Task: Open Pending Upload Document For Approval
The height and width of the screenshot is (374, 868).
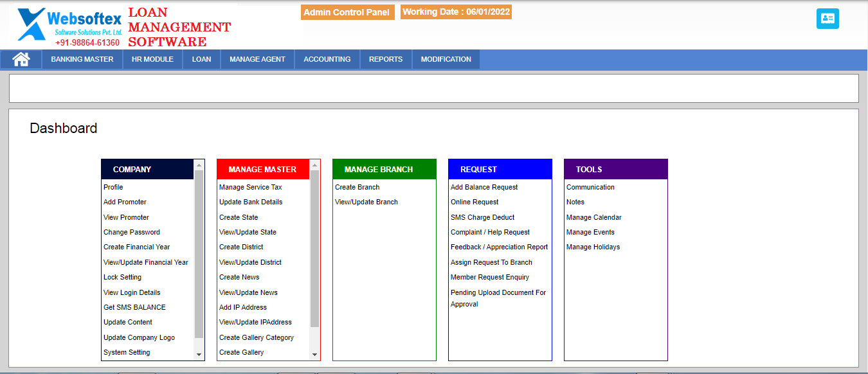Action: [498, 298]
